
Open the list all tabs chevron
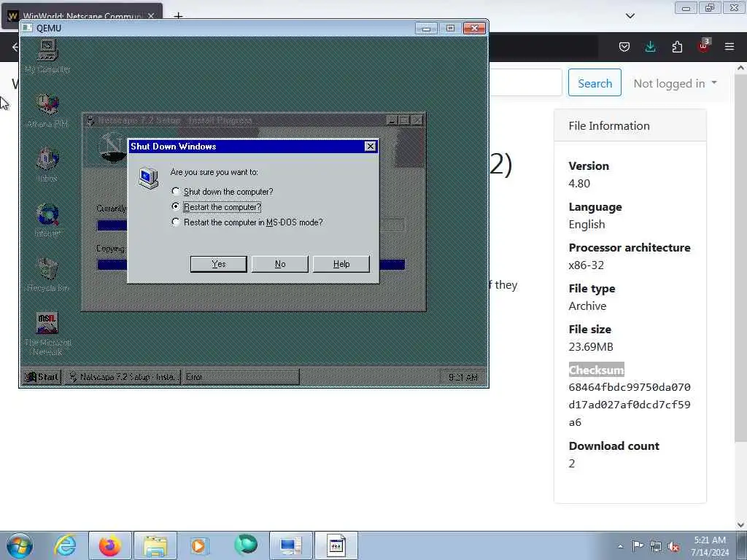(x=630, y=16)
